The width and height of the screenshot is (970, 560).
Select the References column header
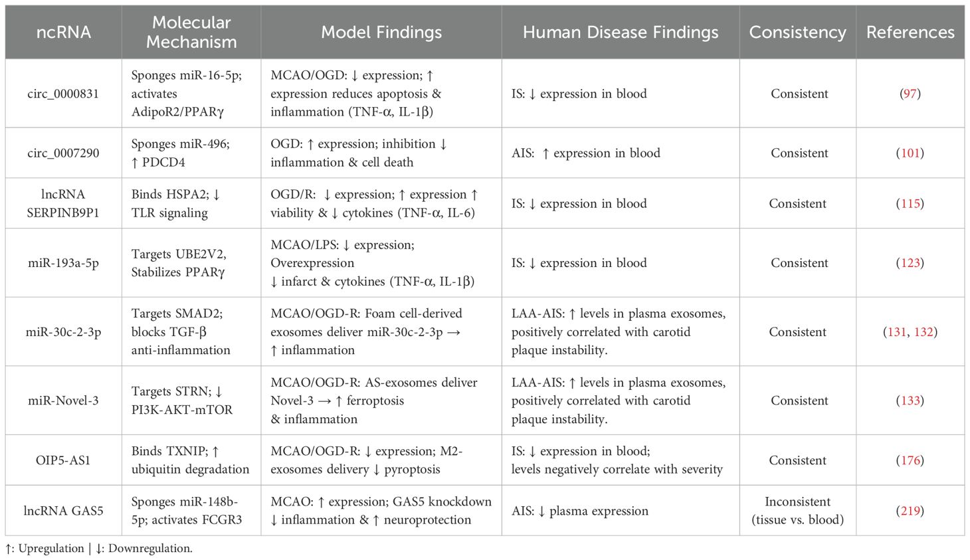tap(910, 33)
